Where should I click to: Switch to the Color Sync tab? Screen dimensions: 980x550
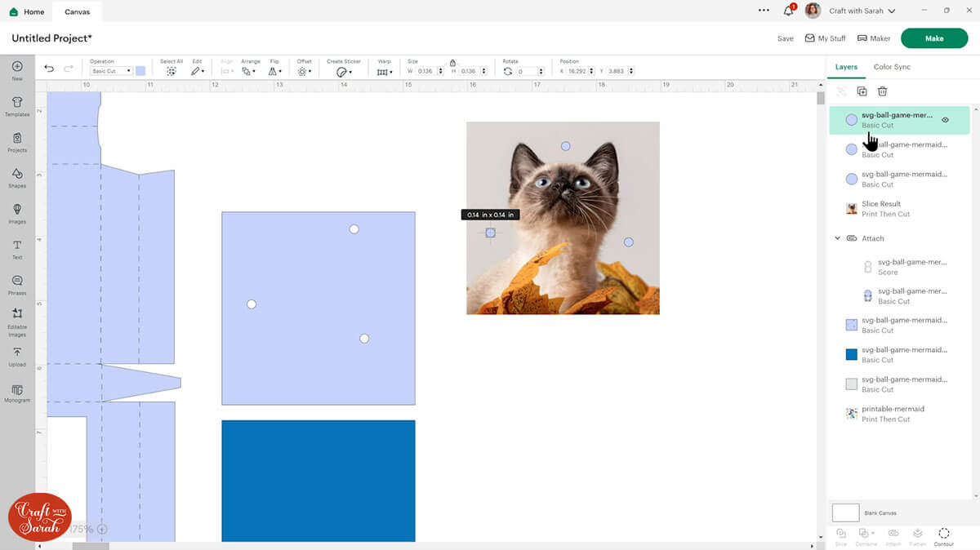pos(892,67)
